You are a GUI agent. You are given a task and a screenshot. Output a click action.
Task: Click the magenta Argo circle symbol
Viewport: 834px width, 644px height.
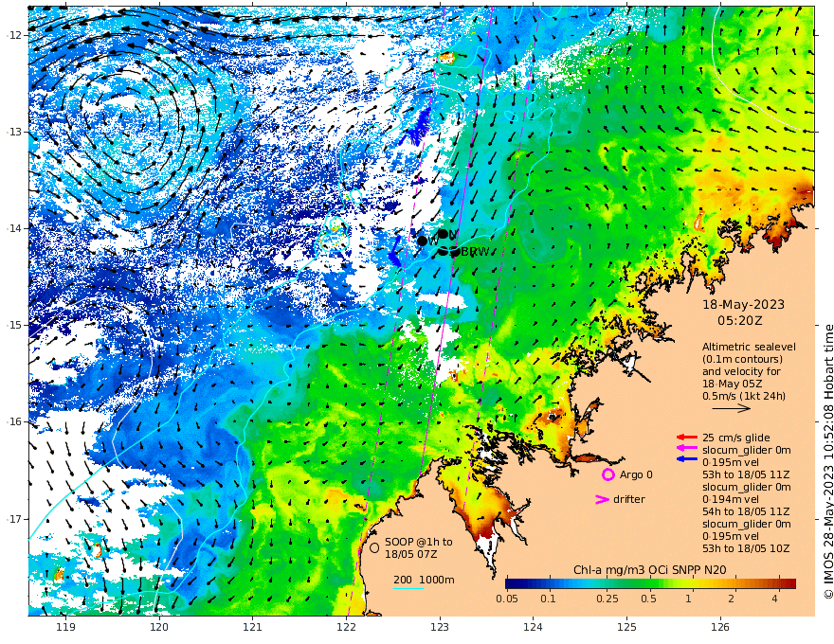tap(607, 474)
